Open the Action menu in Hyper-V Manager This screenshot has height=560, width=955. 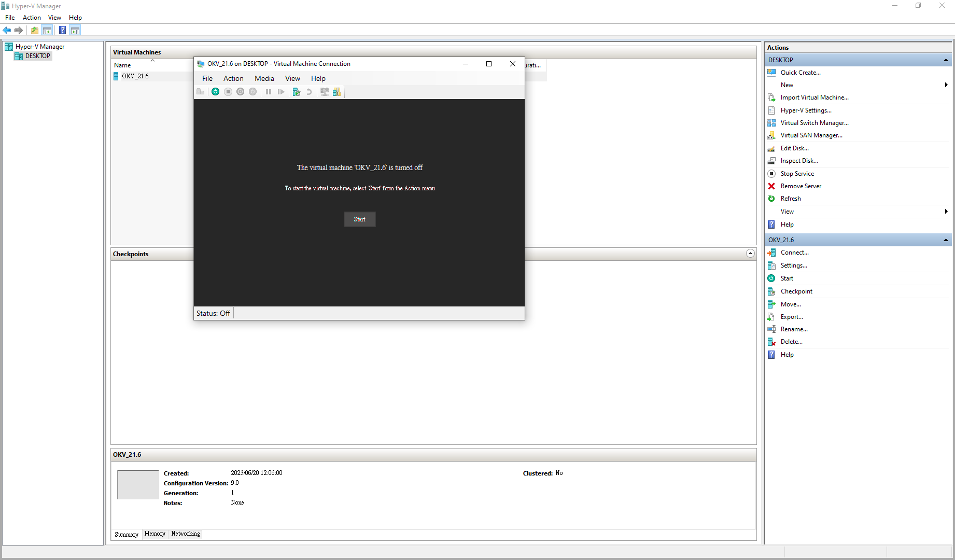(32, 17)
